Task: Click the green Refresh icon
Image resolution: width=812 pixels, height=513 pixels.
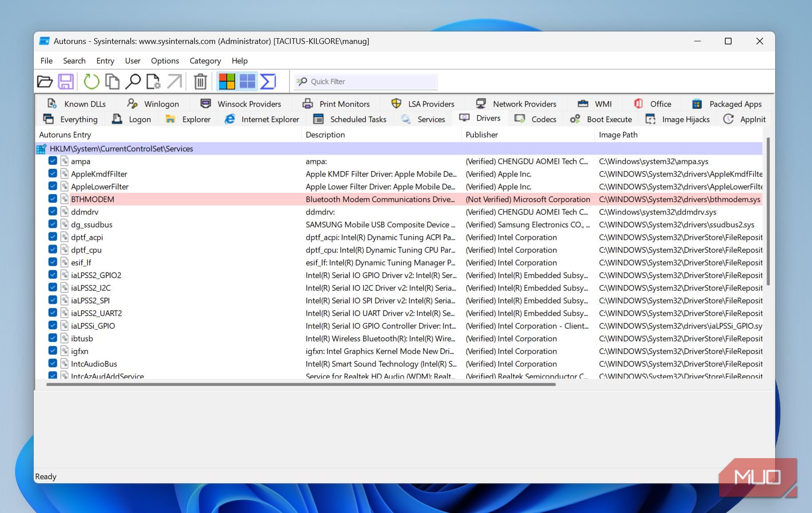Action: [x=91, y=82]
